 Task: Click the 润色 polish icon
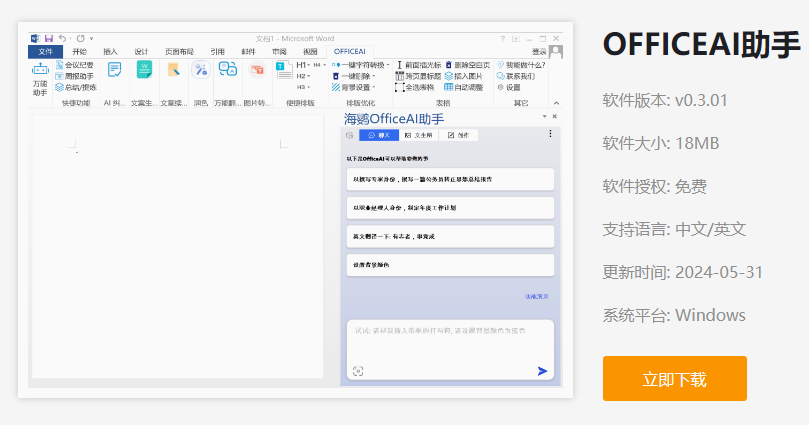pyautogui.click(x=200, y=70)
